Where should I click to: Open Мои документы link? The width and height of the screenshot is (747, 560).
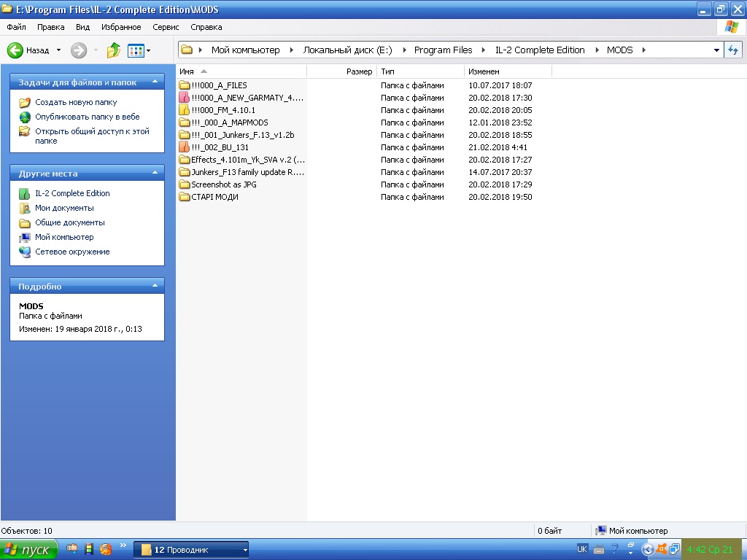(64, 208)
